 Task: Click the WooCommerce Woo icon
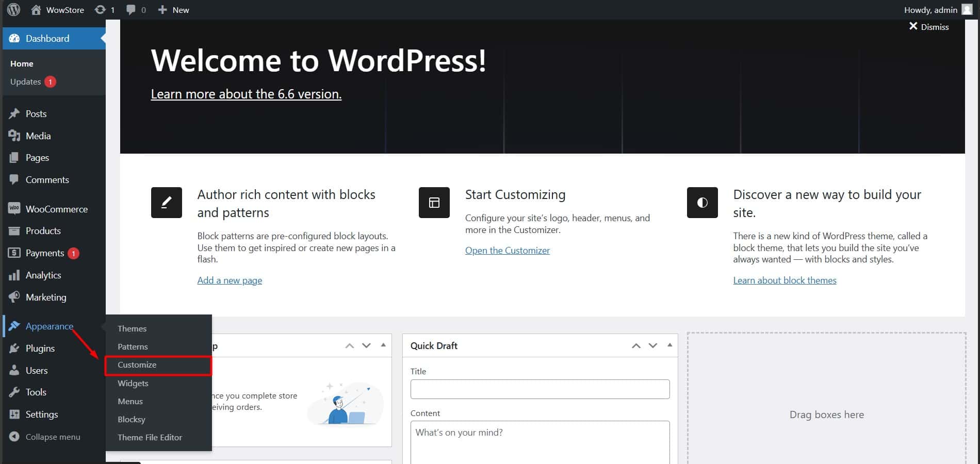(14, 209)
